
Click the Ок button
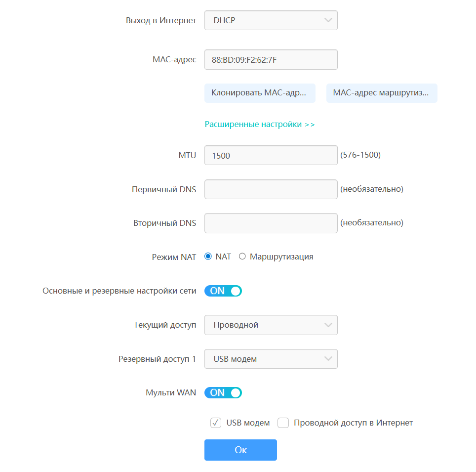pyautogui.click(x=240, y=450)
